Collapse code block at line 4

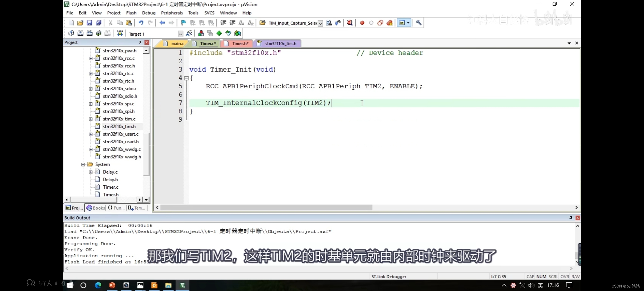[x=186, y=78]
